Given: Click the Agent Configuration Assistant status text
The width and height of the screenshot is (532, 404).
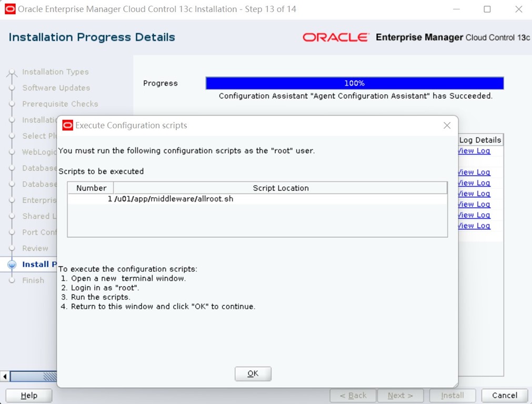Looking at the screenshot, I should tap(355, 96).
